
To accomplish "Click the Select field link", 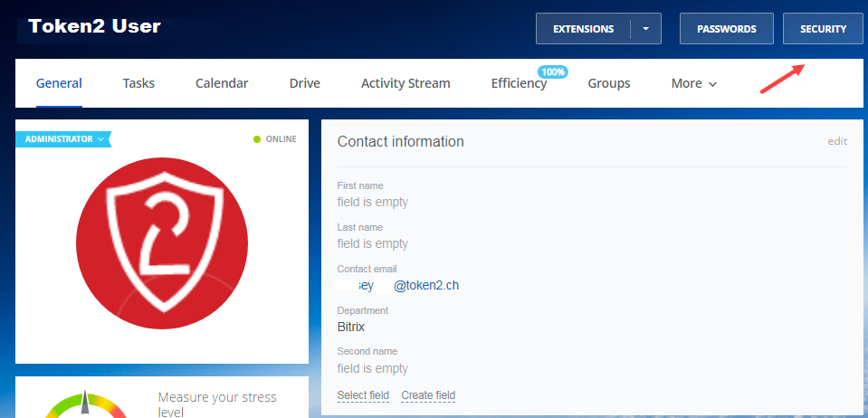I will coord(363,395).
